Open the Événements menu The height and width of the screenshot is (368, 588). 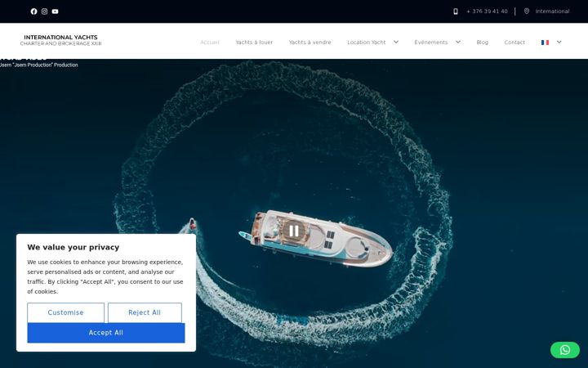pos(431,43)
